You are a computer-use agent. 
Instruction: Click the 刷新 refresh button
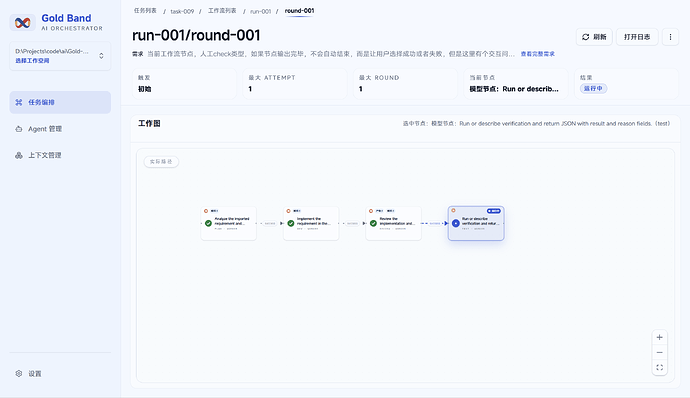[594, 37]
